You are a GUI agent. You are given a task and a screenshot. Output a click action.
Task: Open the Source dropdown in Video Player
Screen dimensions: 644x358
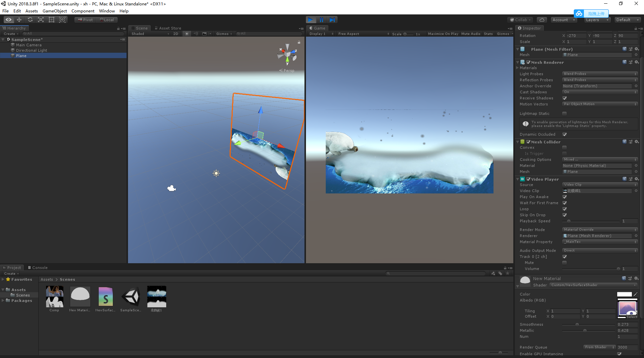pyautogui.click(x=600, y=184)
